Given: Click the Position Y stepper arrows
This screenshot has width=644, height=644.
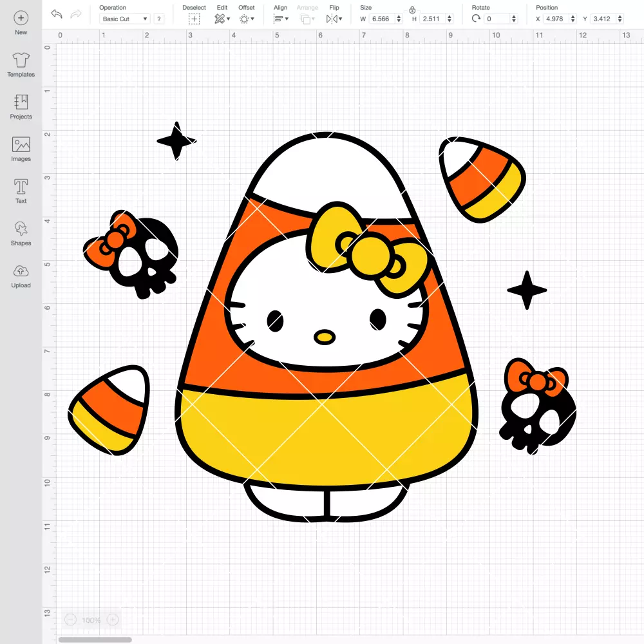Looking at the screenshot, I should pyautogui.click(x=620, y=19).
